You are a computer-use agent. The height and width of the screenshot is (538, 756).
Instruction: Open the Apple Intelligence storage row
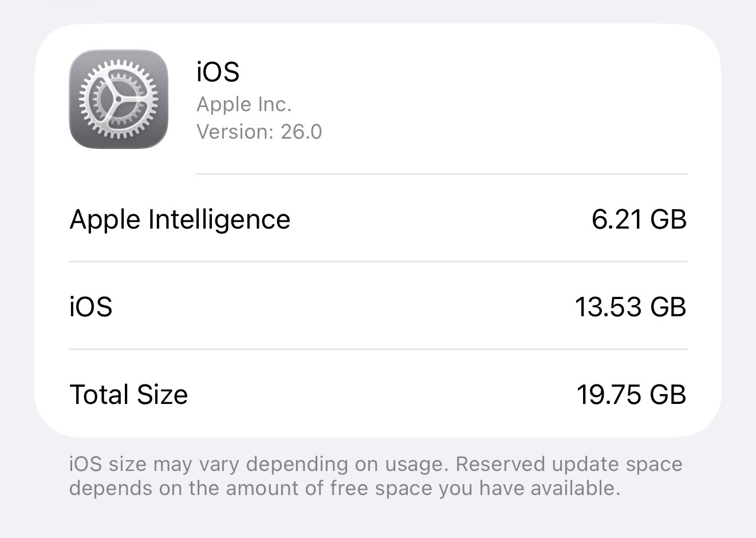click(x=378, y=219)
